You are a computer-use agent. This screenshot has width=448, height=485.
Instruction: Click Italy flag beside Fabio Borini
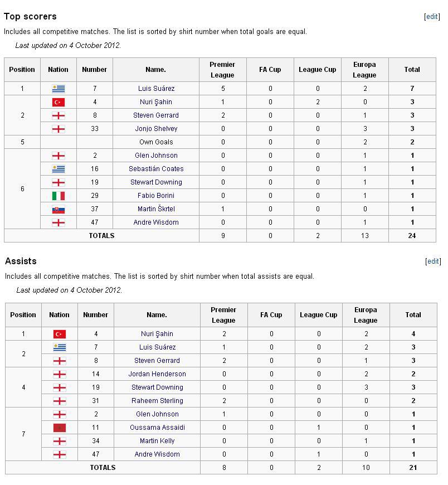59,196
